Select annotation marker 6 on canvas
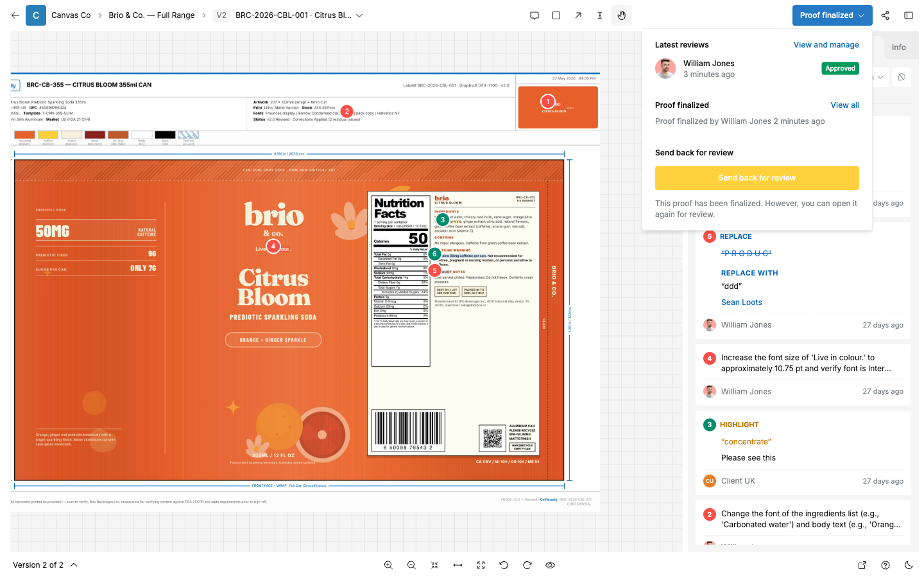 [x=434, y=254]
